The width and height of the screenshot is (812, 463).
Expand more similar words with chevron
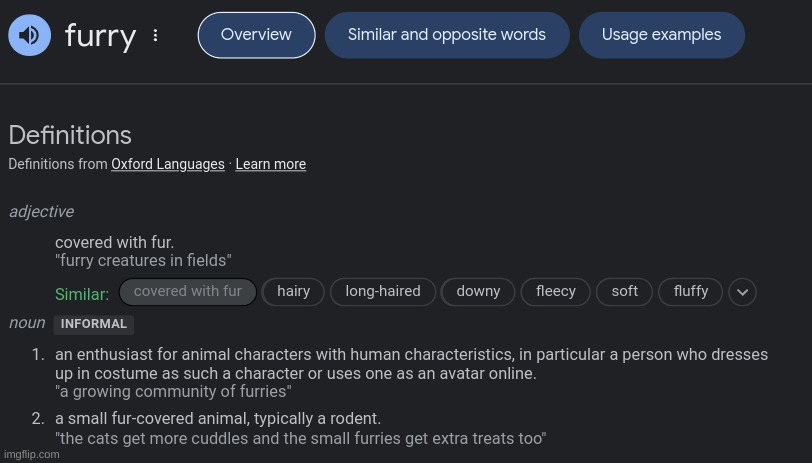pyautogui.click(x=742, y=292)
